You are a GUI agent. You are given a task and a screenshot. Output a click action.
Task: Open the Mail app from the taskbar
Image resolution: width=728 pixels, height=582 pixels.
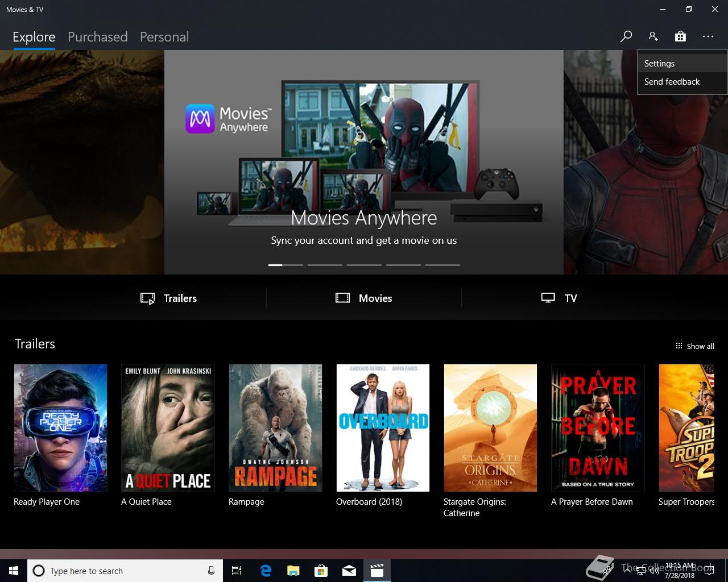point(349,571)
